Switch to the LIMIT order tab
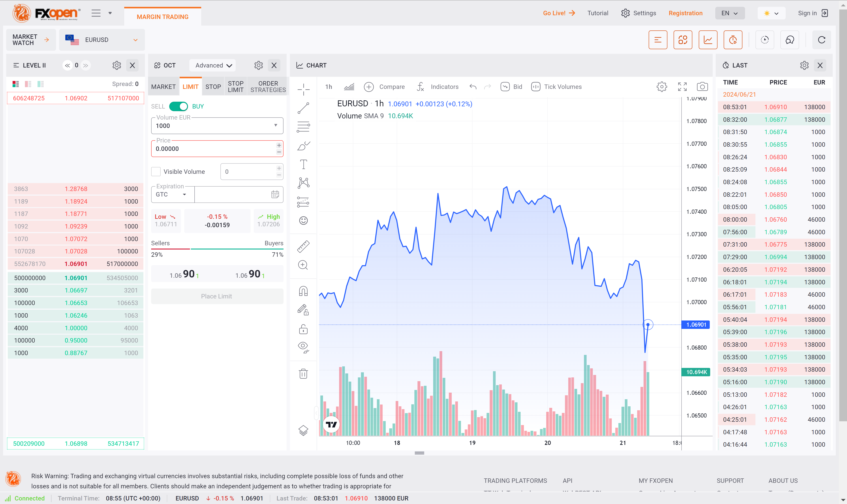 (191, 87)
